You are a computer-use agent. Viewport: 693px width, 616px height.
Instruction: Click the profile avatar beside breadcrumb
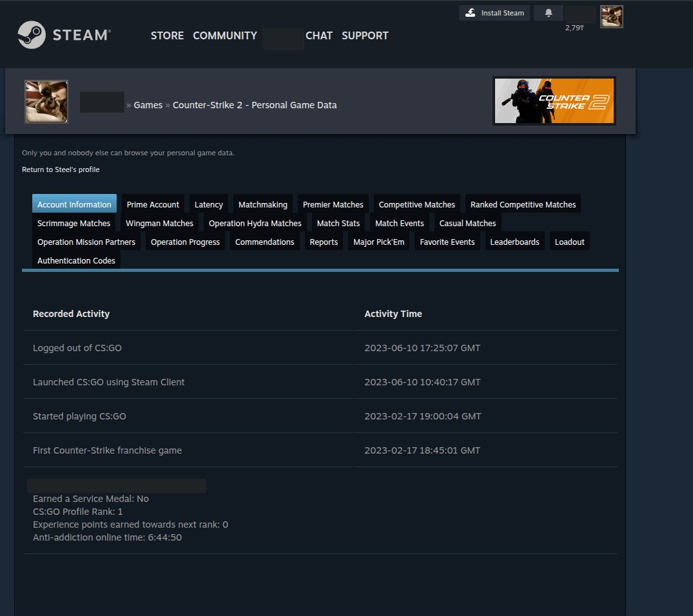46,102
